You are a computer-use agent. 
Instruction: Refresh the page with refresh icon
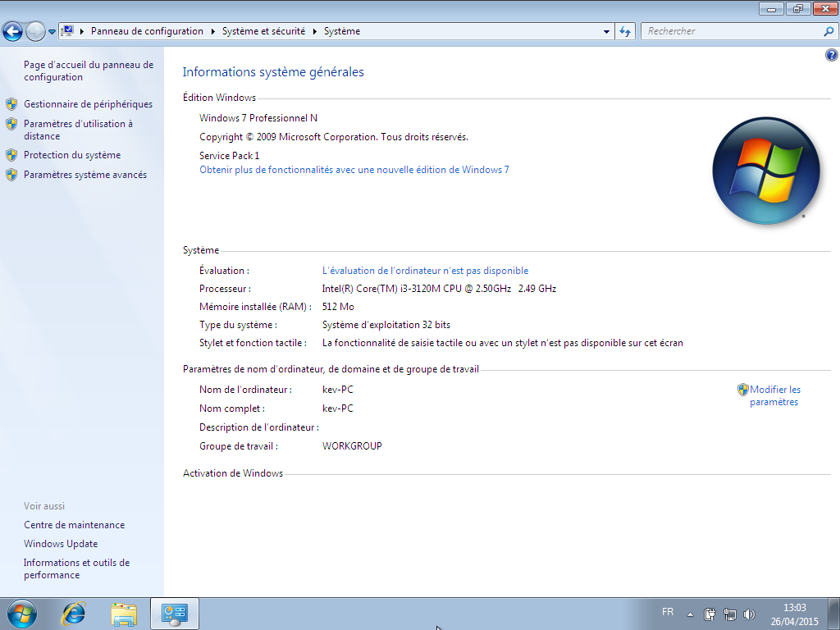(625, 32)
